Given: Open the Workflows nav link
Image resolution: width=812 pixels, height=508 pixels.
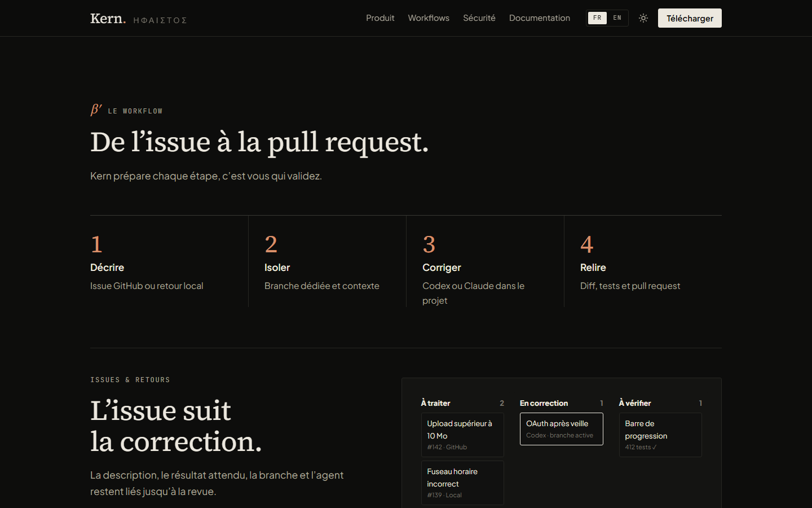Looking at the screenshot, I should click(x=429, y=18).
